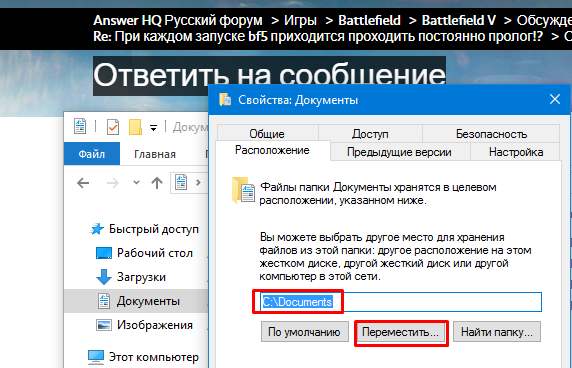Click the Найти папку... button
This screenshot has width=572, height=368.
coord(497,332)
